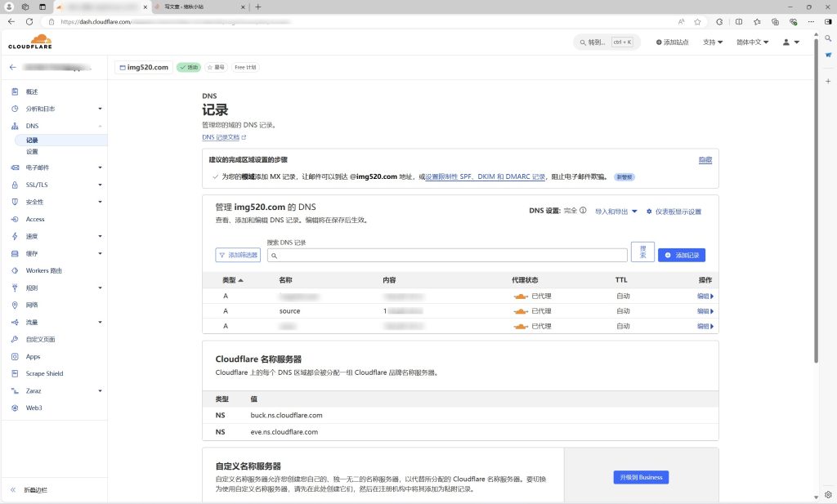Image resolution: width=837 pixels, height=504 pixels.
Task: Click the Cloudflare logo
Action: coord(30,42)
